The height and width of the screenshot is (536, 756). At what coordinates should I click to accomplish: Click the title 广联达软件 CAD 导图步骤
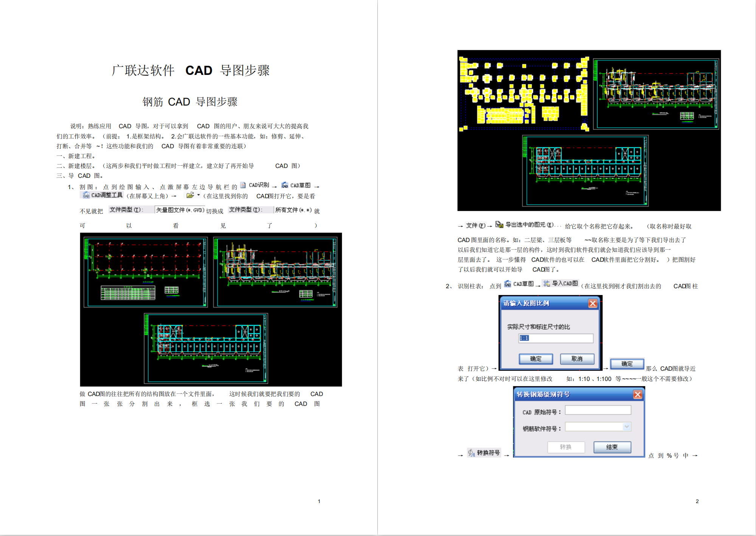(191, 70)
